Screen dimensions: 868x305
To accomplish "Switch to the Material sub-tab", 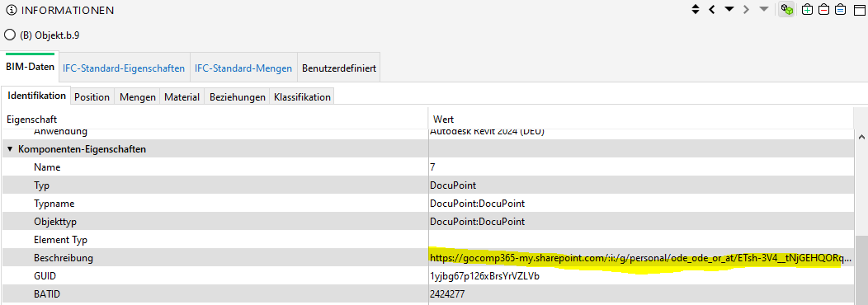I will 182,97.
